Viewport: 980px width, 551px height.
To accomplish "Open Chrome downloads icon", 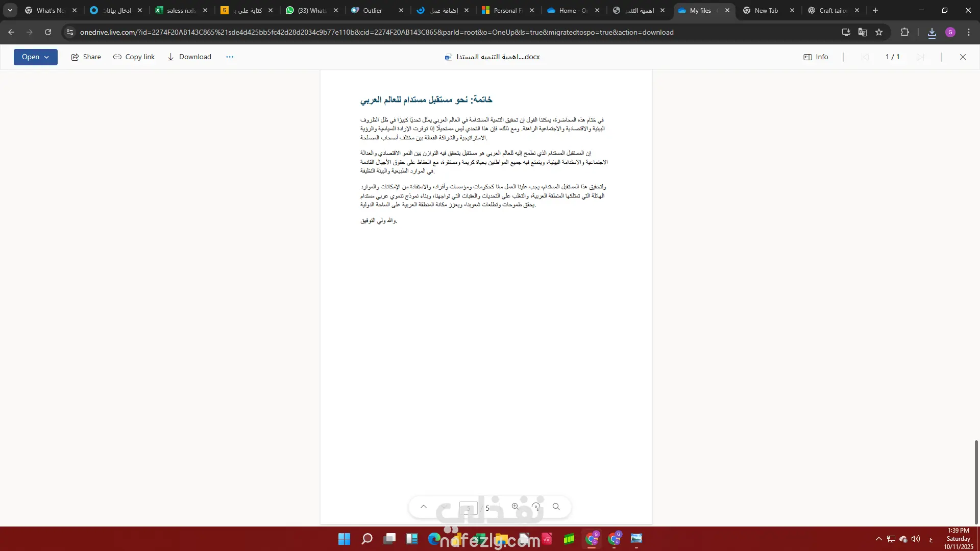I will click(x=932, y=33).
